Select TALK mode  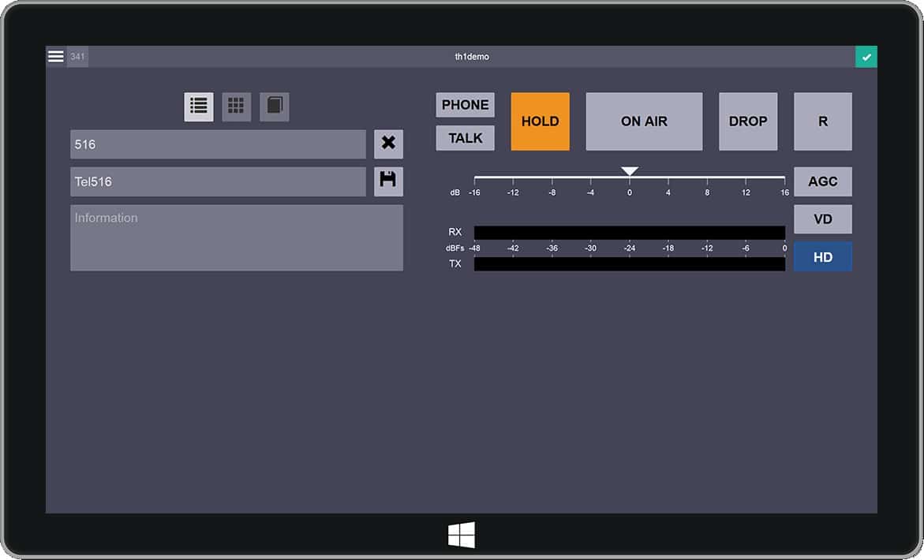coord(465,138)
